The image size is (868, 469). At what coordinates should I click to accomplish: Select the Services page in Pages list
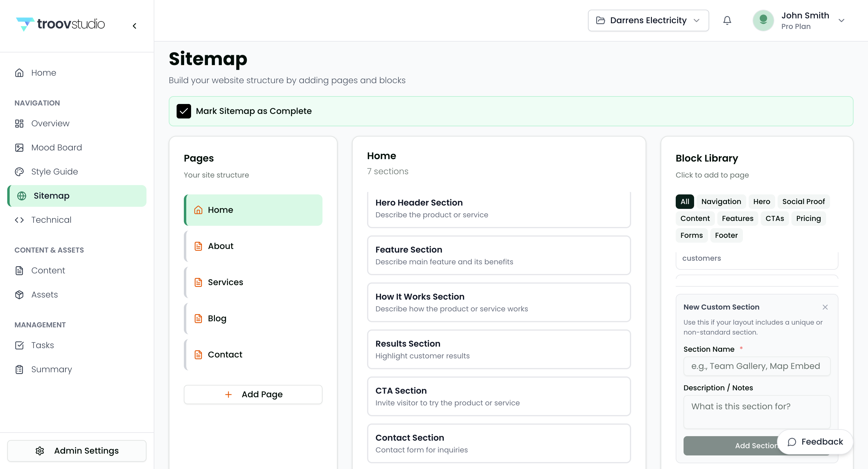(225, 282)
